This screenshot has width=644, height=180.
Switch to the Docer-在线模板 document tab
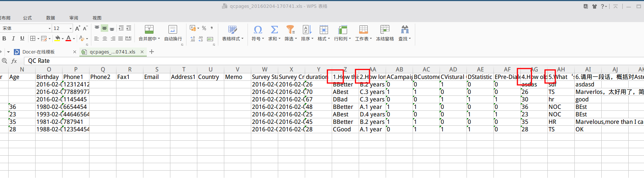(39, 52)
